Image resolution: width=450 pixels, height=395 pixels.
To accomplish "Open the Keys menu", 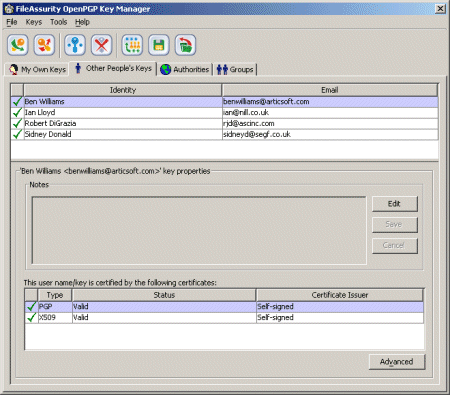I will (x=34, y=22).
